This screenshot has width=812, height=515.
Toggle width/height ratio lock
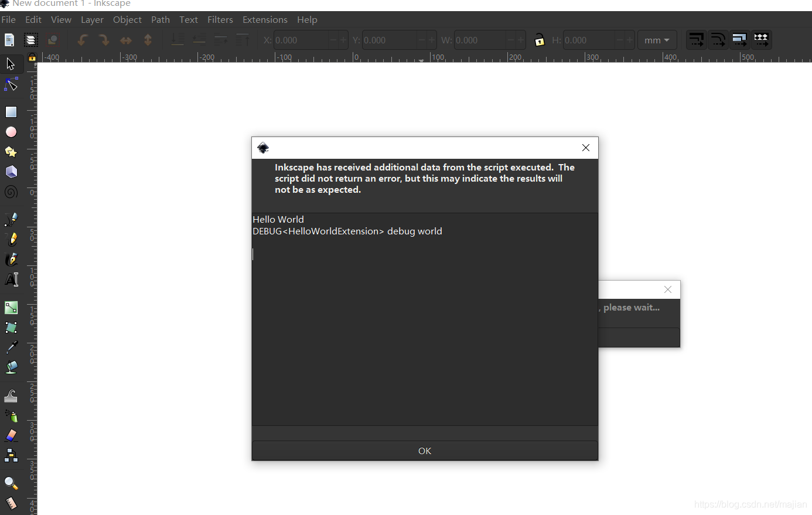pyautogui.click(x=540, y=40)
